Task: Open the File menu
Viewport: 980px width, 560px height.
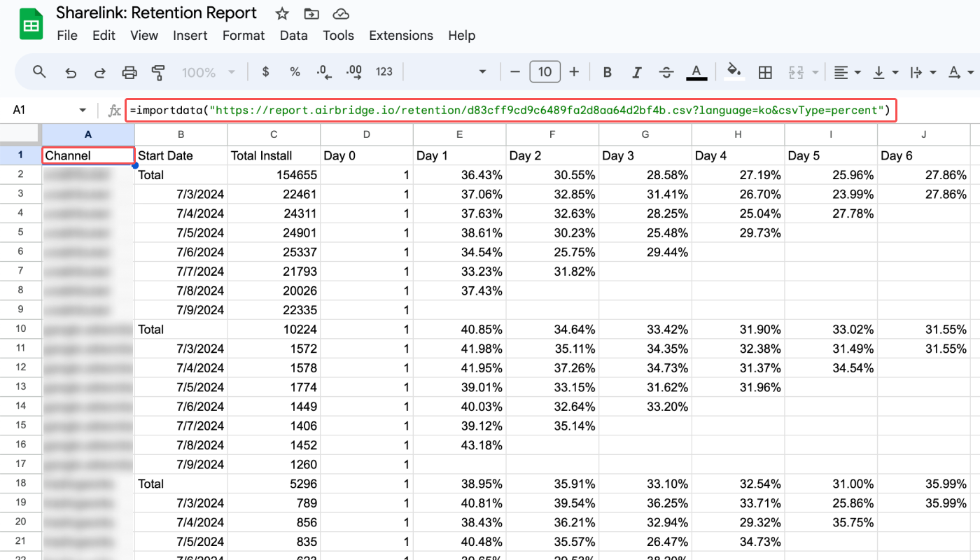Action: click(x=67, y=35)
